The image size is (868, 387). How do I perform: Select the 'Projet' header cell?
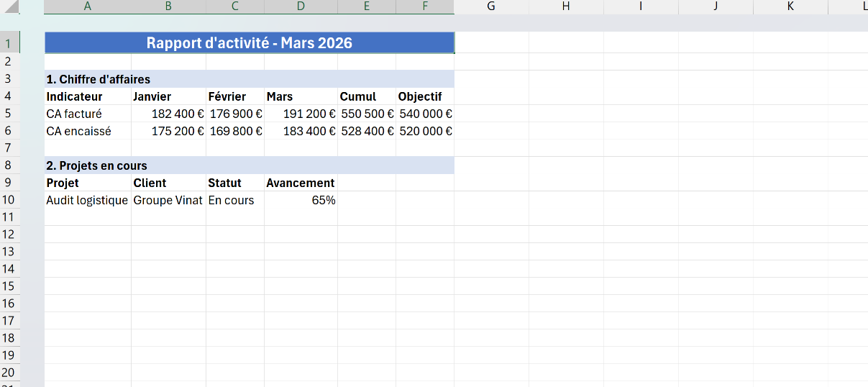(88, 183)
